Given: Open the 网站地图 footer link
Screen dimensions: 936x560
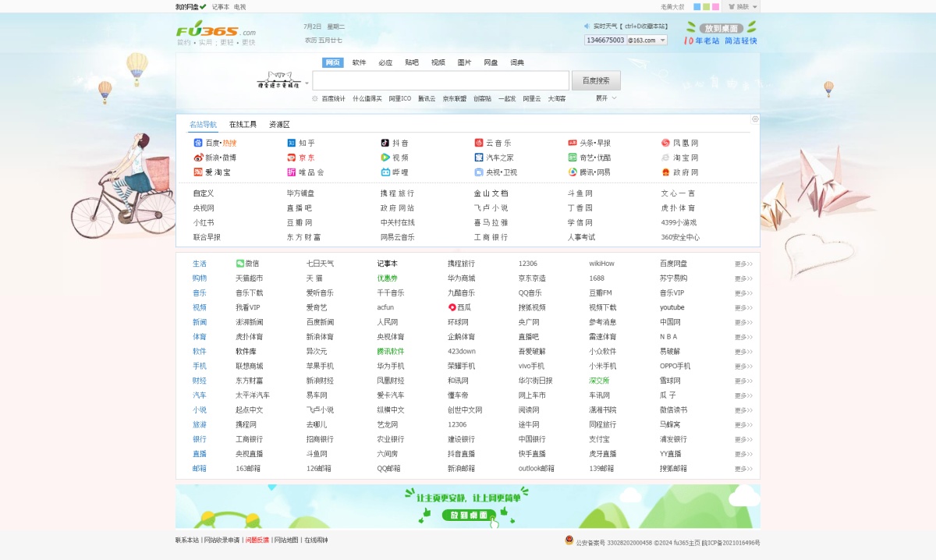Looking at the screenshot, I should tap(286, 540).
